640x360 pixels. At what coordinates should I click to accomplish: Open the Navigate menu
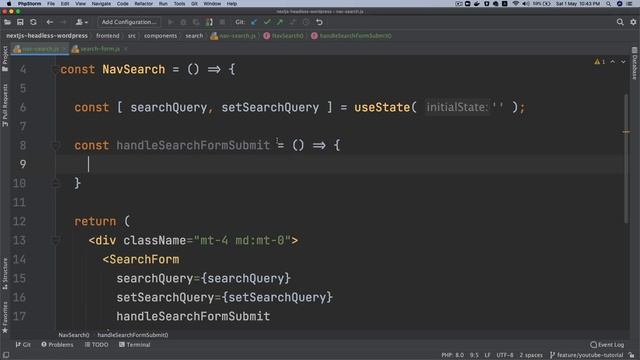pyautogui.click(x=101, y=4)
